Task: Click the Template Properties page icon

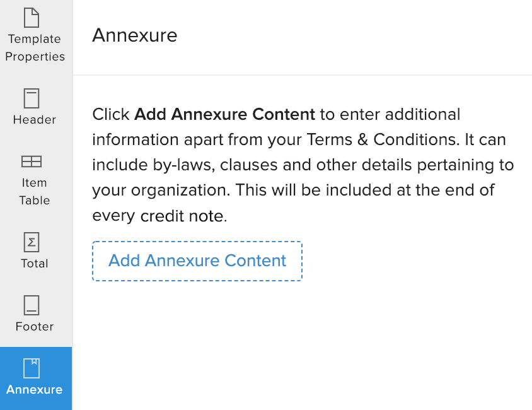Action: pos(32,18)
